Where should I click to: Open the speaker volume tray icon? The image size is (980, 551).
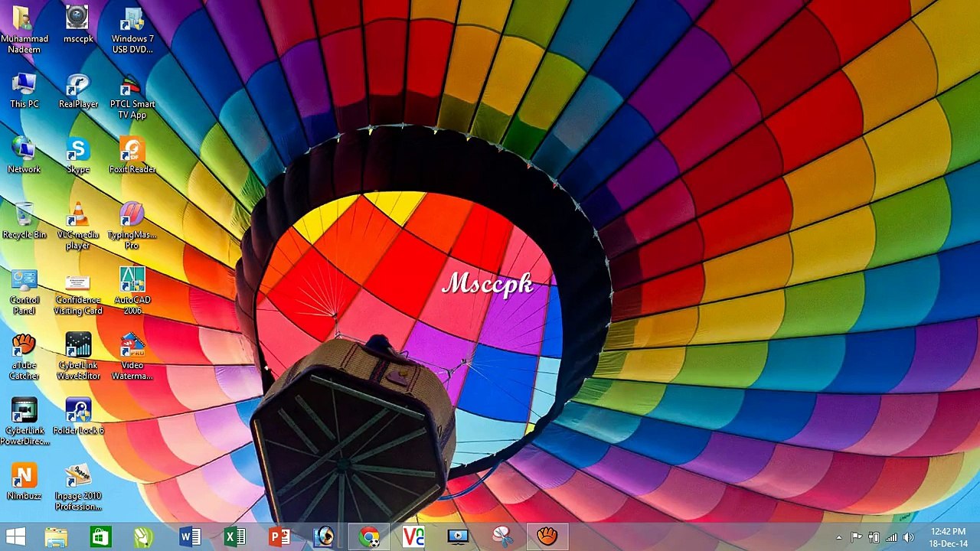(909, 537)
